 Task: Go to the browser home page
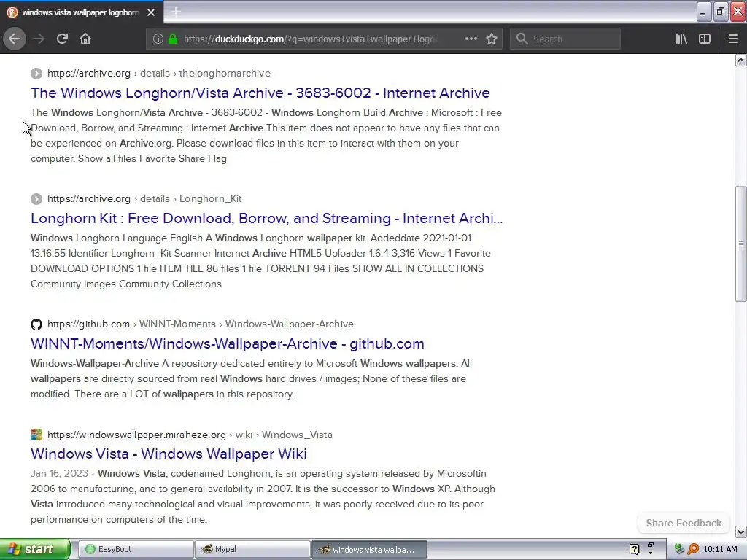click(x=85, y=39)
